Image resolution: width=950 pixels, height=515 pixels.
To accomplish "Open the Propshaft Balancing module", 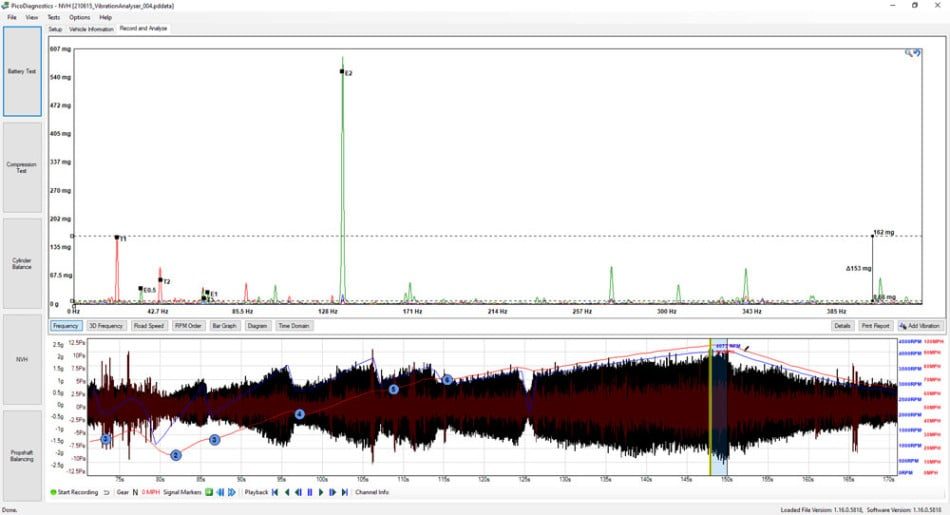I will 22,456.
